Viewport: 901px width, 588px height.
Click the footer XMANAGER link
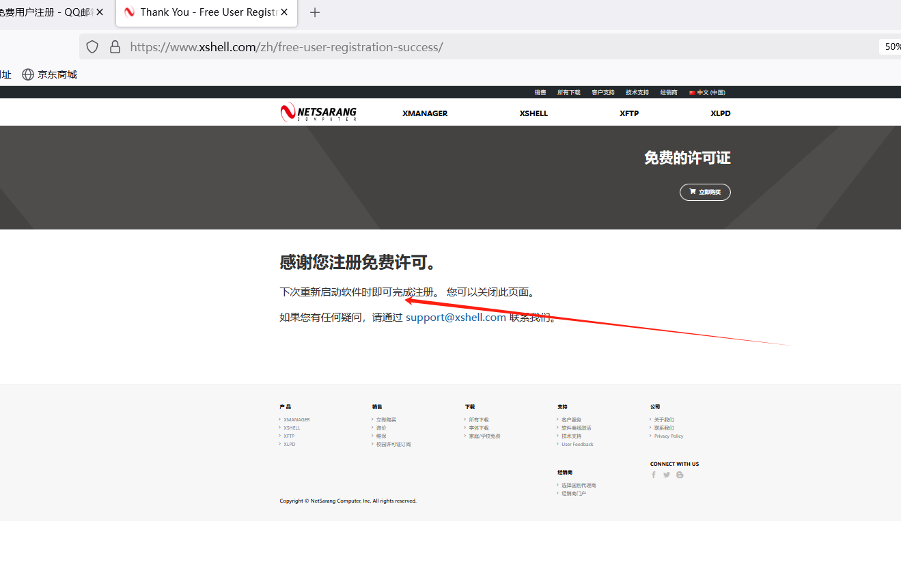pyautogui.click(x=296, y=420)
